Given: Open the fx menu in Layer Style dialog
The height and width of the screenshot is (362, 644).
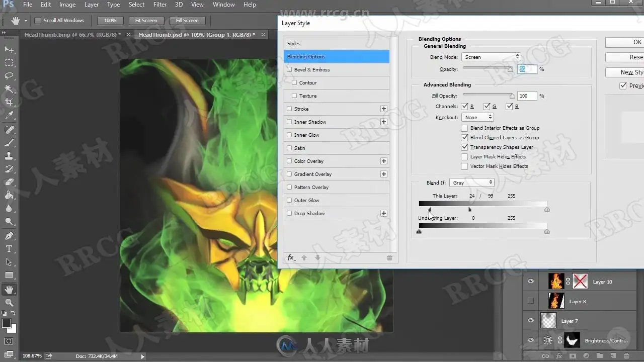Looking at the screenshot, I should (291, 257).
